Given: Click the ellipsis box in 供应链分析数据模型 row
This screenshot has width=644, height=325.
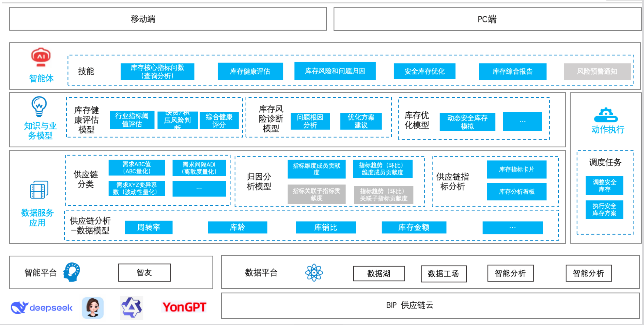Looking at the screenshot, I should (513, 228).
